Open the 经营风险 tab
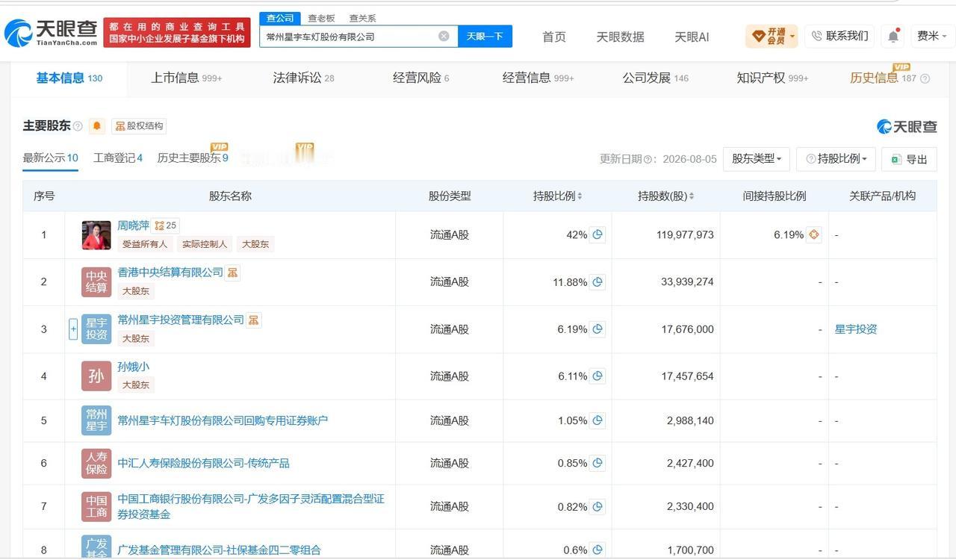 tap(420, 78)
